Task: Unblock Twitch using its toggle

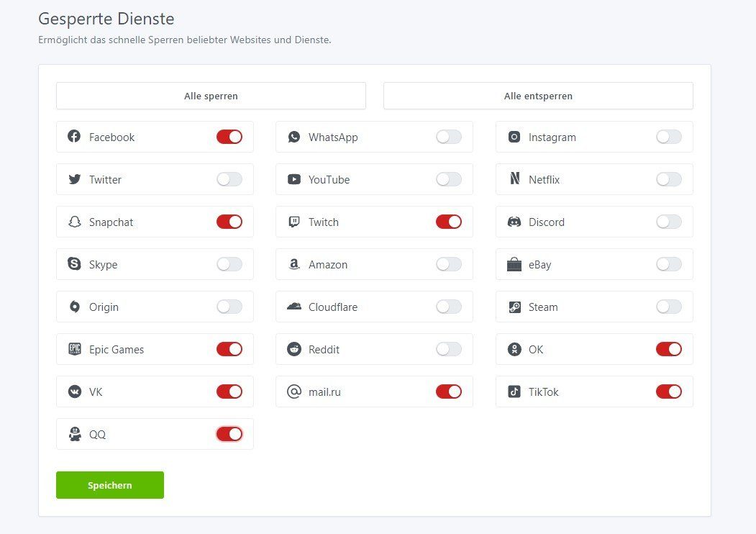Action: coord(449,222)
